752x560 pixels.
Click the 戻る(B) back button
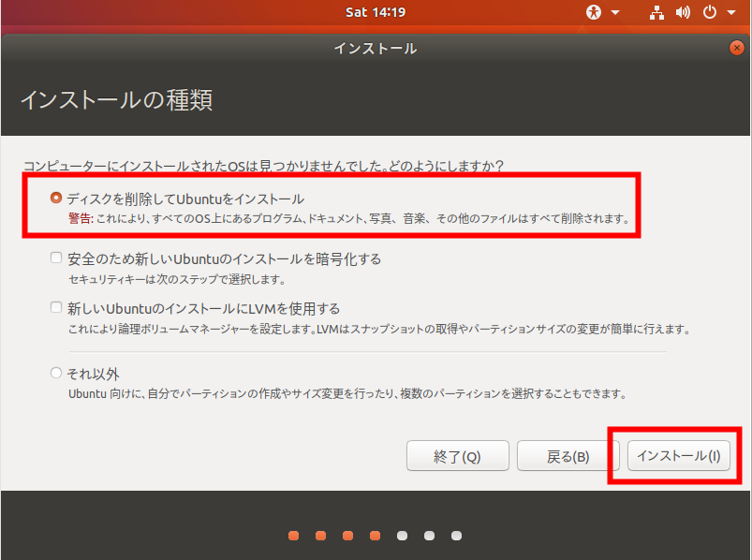click(x=568, y=456)
